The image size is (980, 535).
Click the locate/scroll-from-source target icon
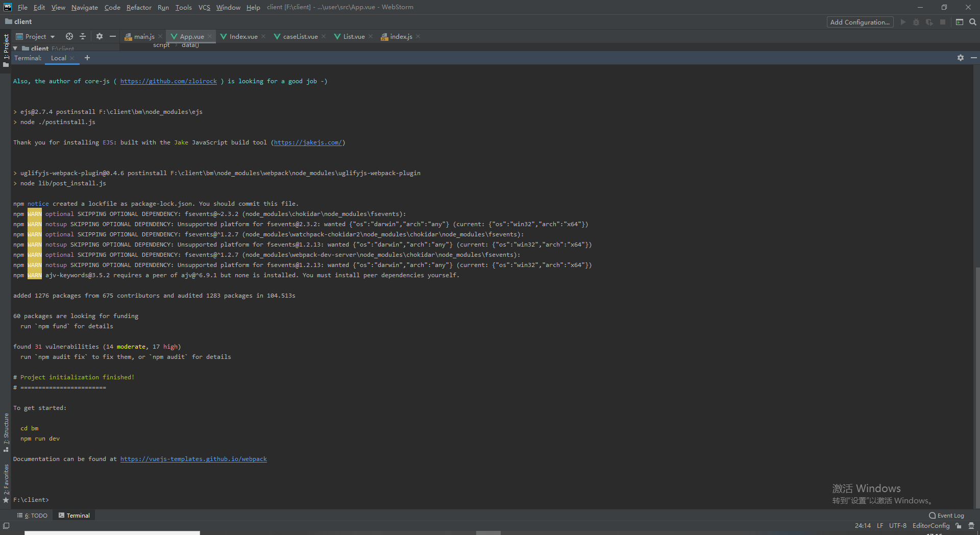tap(69, 36)
